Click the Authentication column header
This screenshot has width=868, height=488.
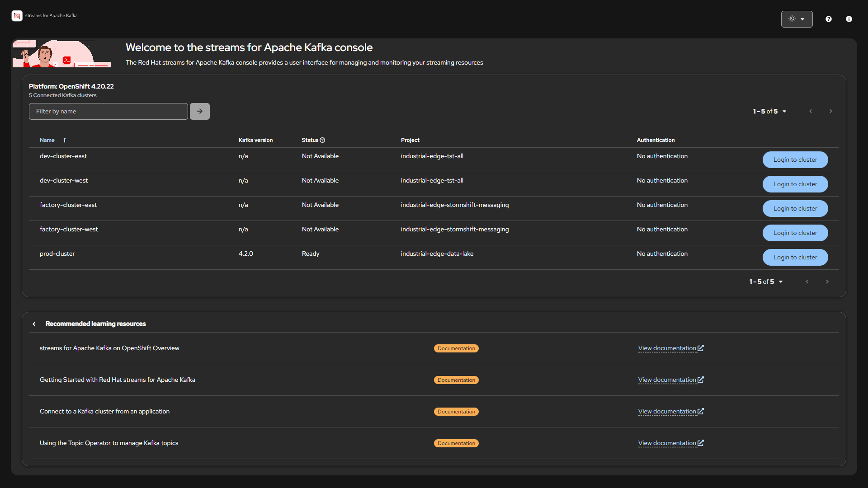(656, 140)
